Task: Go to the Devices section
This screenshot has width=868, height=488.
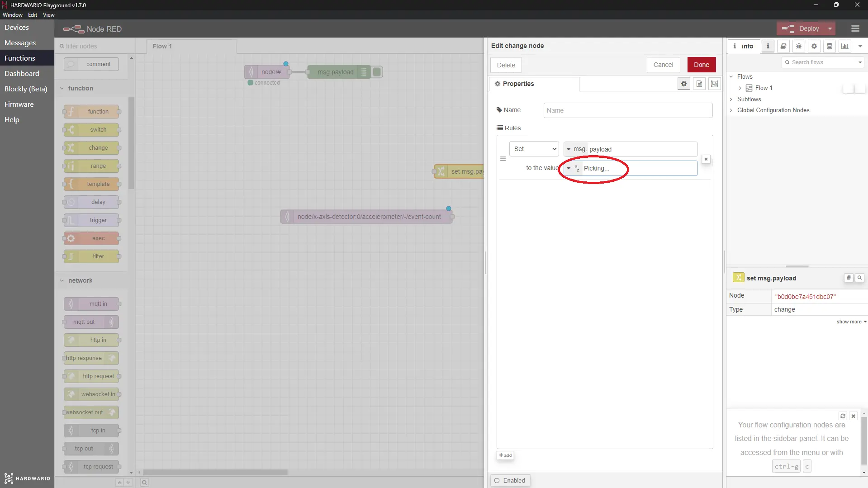Action: click(27, 28)
